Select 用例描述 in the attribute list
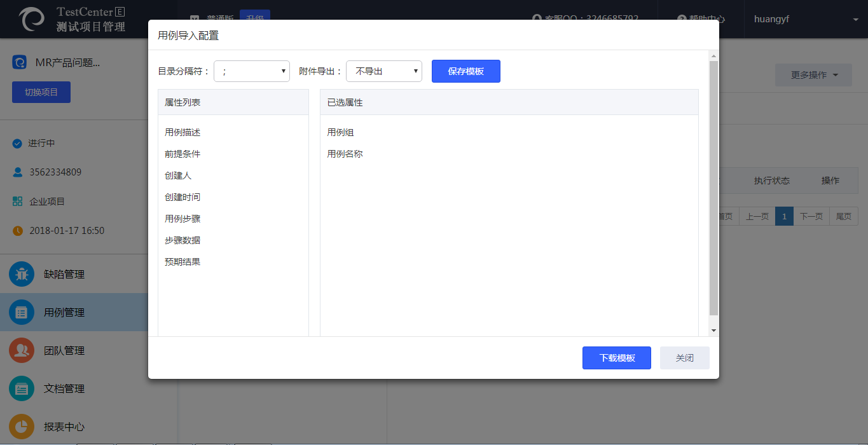The width and height of the screenshot is (868, 445). point(183,132)
